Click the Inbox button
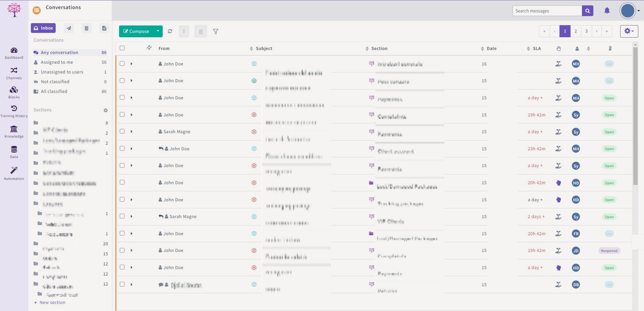This screenshot has width=644, height=311. pyautogui.click(x=43, y=28)
